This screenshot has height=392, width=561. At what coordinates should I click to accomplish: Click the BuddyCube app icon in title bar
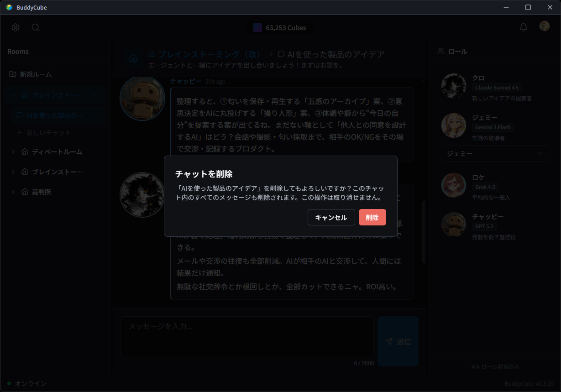click(9, 7)
